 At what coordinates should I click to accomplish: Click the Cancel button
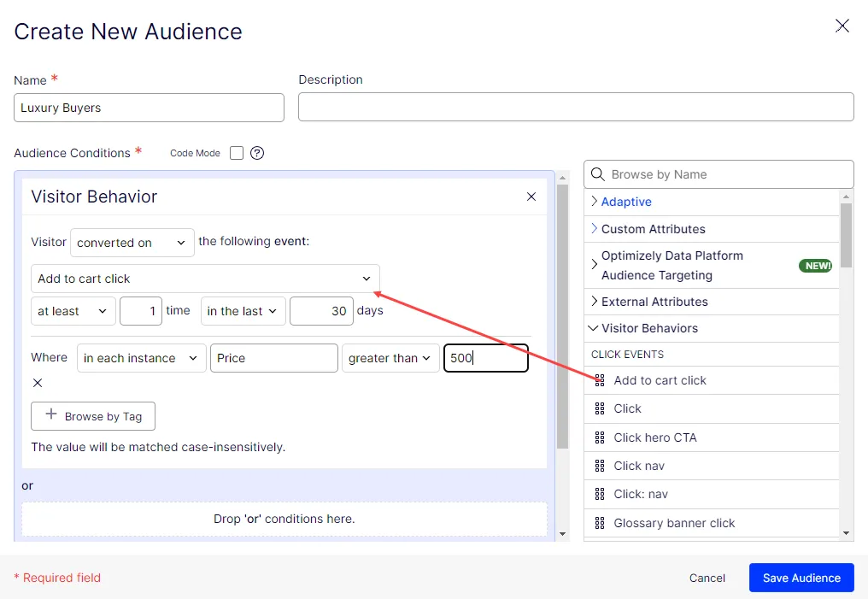click(x=707, y=578)
